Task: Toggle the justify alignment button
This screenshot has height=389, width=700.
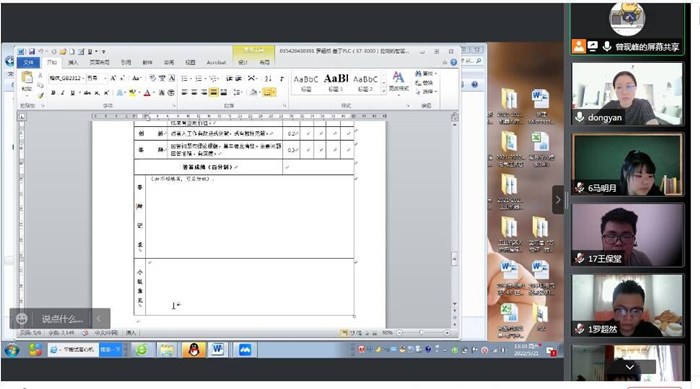Action: tap(214, 92)
